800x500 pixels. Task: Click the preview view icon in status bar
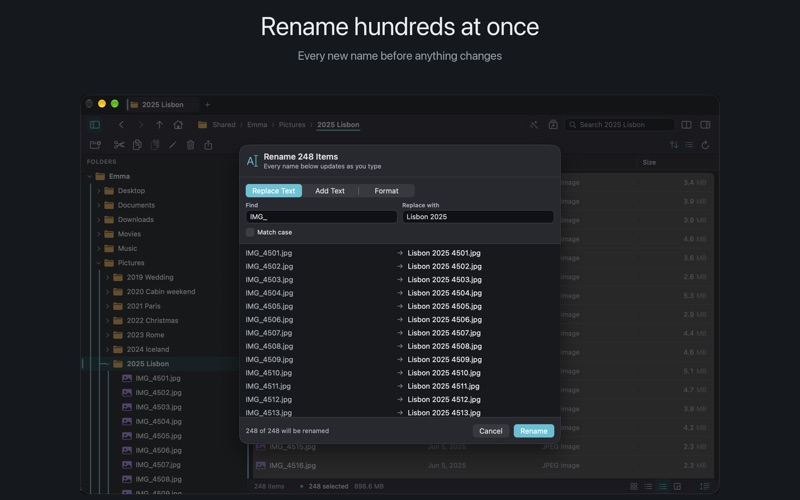point(677,486)
